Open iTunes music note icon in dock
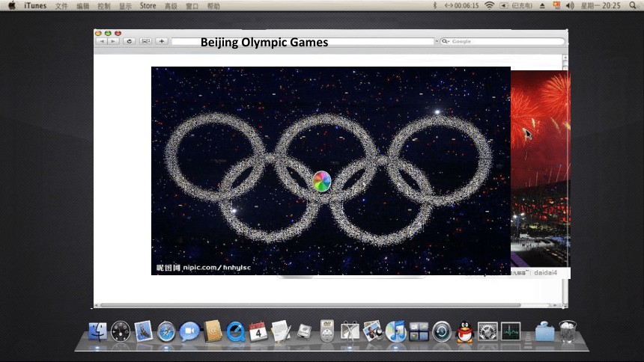644x362 pixels. pos(396,331)
